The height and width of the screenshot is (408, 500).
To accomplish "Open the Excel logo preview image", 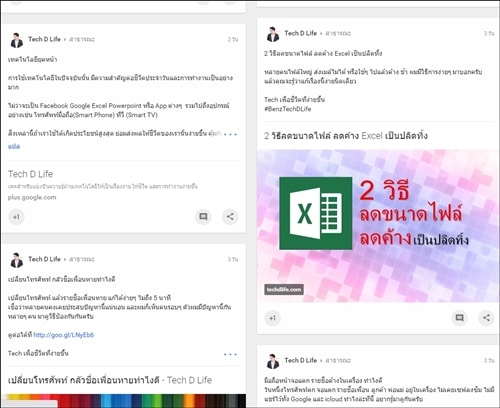I will pos(378,226).
